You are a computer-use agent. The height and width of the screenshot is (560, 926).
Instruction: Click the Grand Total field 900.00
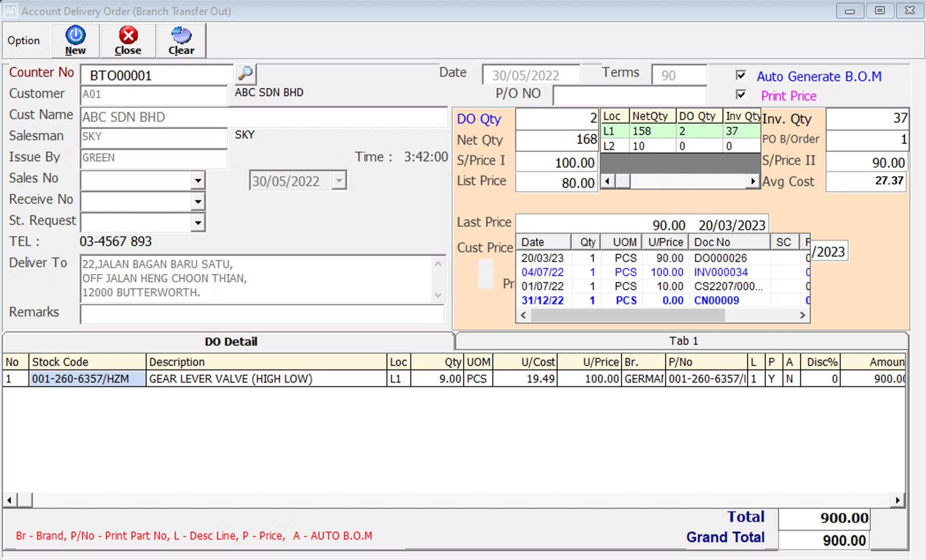824,540
